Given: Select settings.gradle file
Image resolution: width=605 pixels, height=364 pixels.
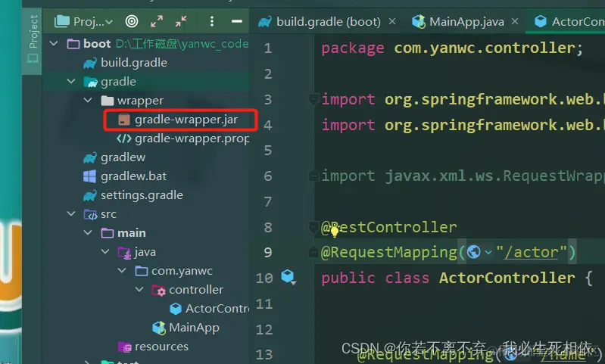Looking at the screenshot, I should tap(142, 195).
